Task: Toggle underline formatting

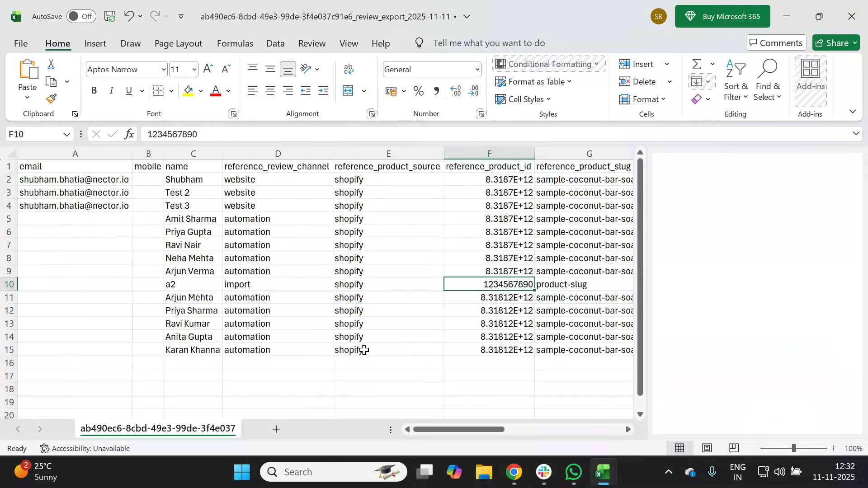Action: click(128, 90)
